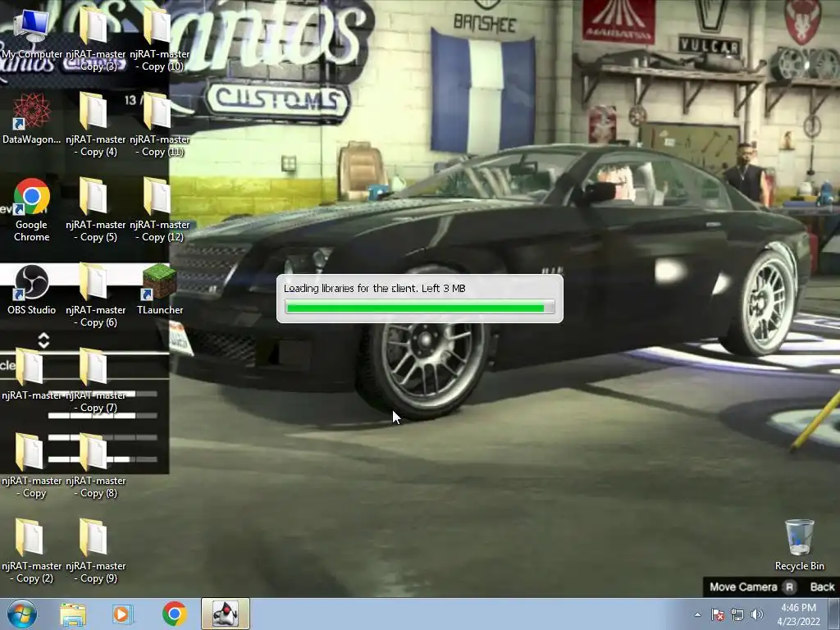Viewport: 840px width, 630px height.
Task: Open Windows Media Player from the taskbar
Action: click(123, 614)
